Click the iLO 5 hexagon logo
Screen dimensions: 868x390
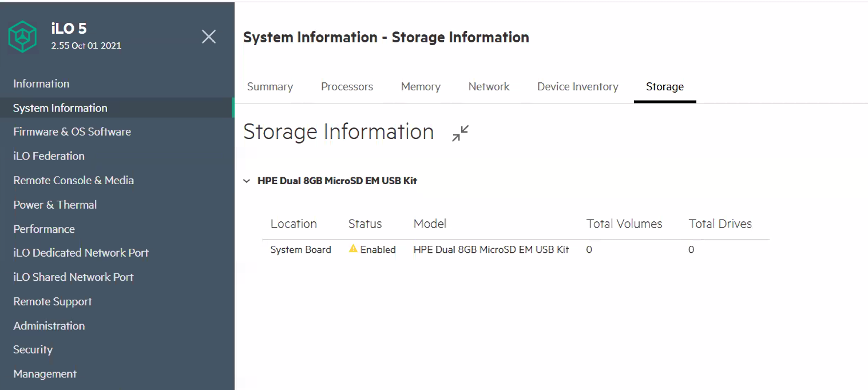click(x=23, y=37)
